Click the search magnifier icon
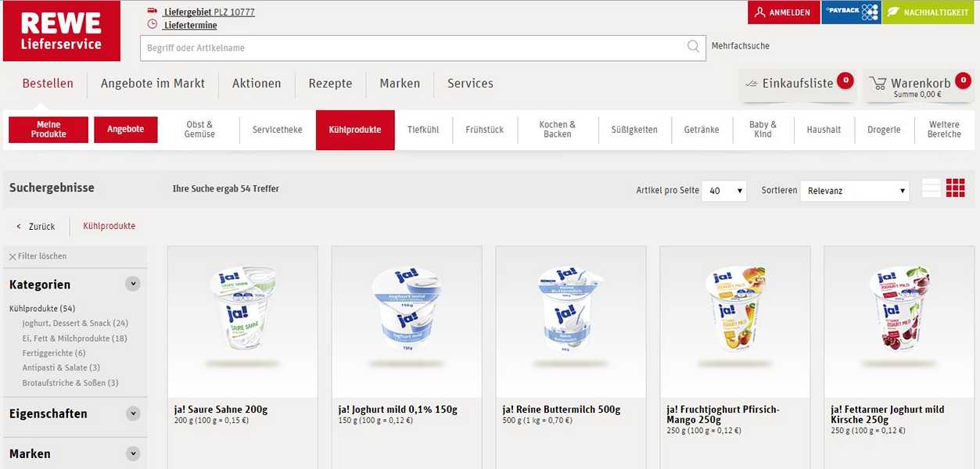Image resolution: width=980 pixels, height=469 pixels. [x=693, y=47]
